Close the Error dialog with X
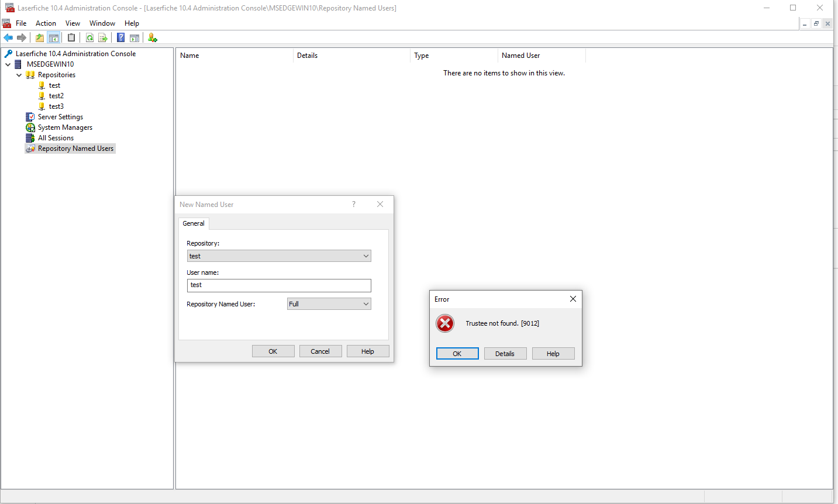The width and height of the screenshot is (838, 504). (573, 299)
